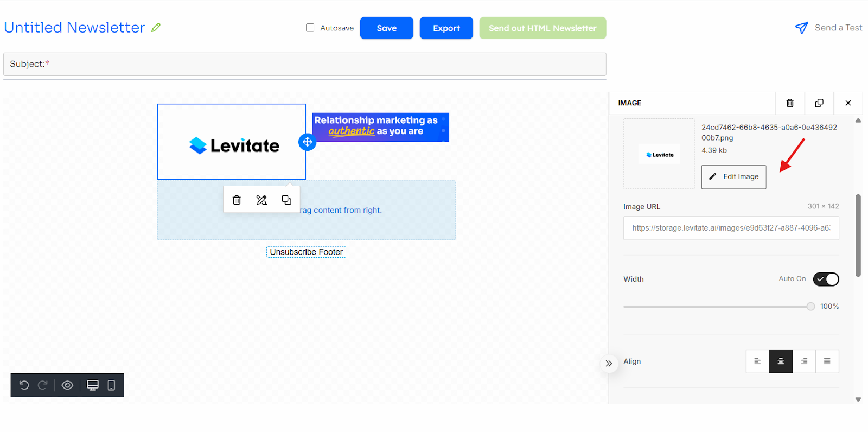Click the blue move handle on the logo
The image size is (868, 432).
click(x=307, y=142)
